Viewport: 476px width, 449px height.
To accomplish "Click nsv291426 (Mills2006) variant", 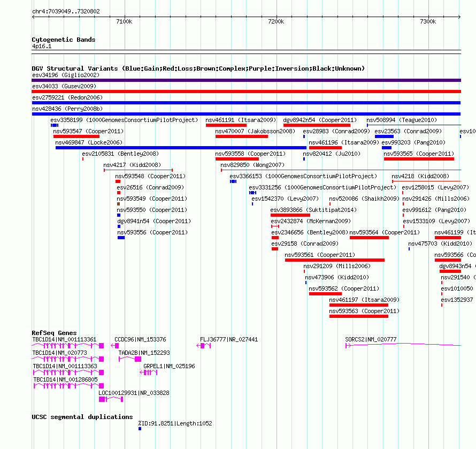I will click(x=403, y=204).
